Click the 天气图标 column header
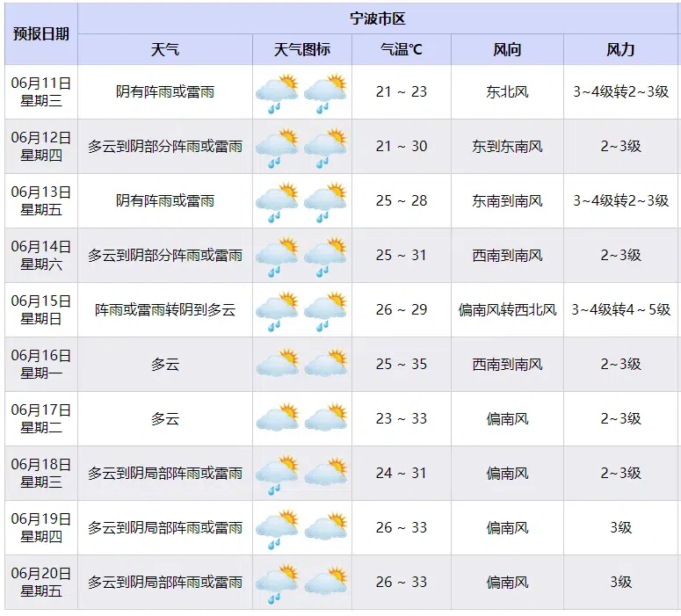The height and width of the screenshot is (616, 681). tap(302, 49)
